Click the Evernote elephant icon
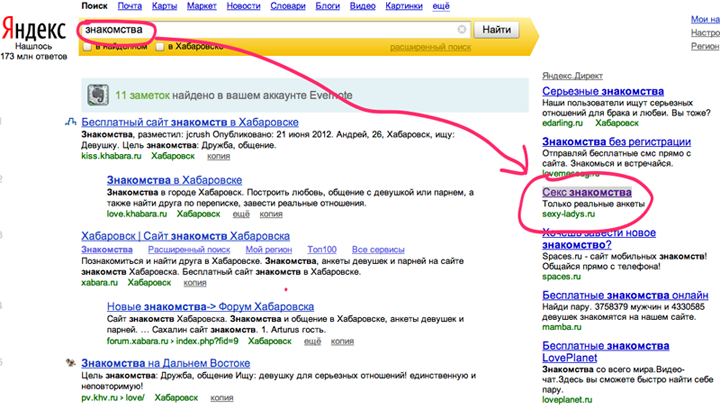 coord(98,95)
